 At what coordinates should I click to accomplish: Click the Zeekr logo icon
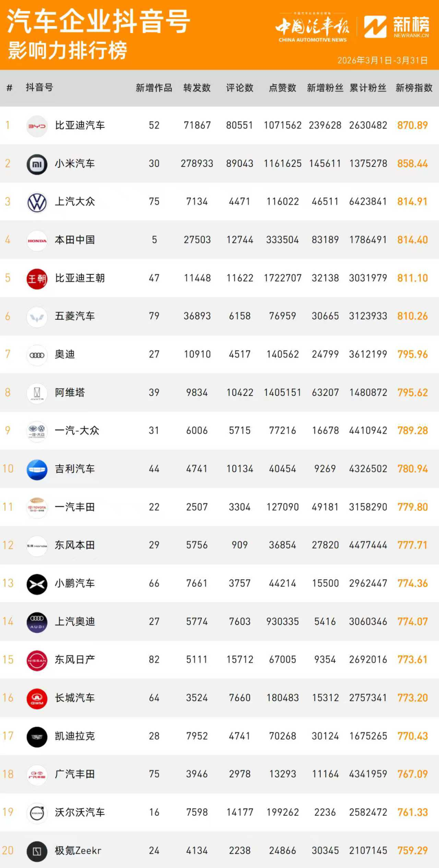pos(37,851)
